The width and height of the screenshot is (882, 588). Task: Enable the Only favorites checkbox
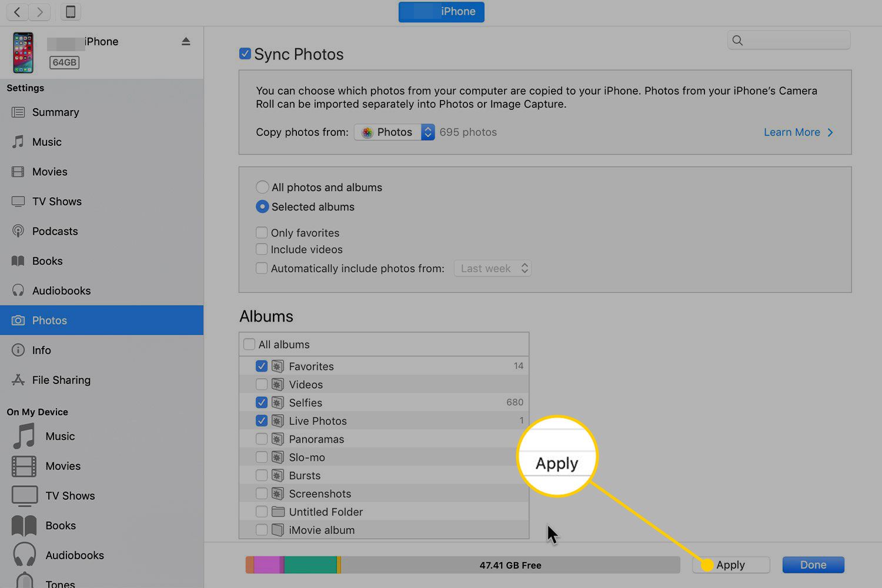262,232
